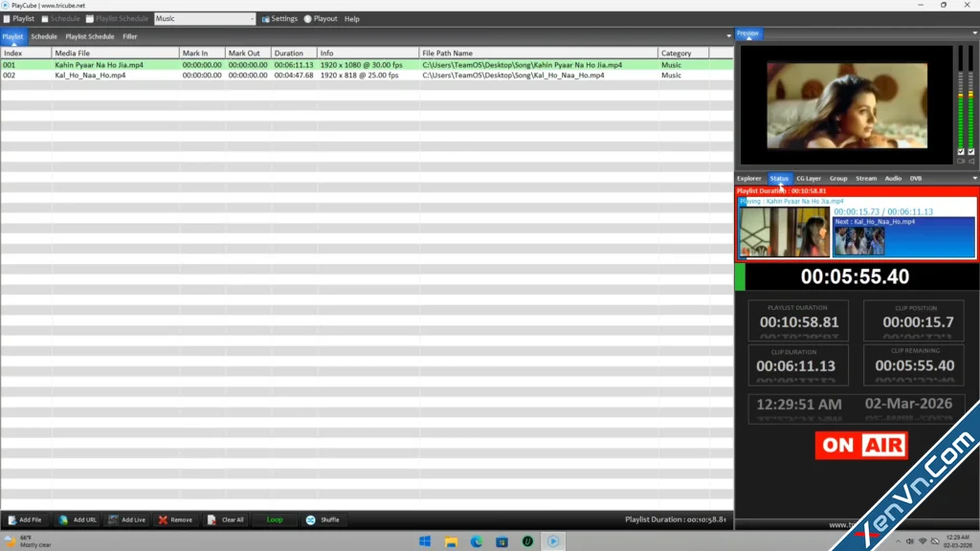Switch to the Playlist Schedule tab
Screen dimensions: 980x551
click(90, 37)
